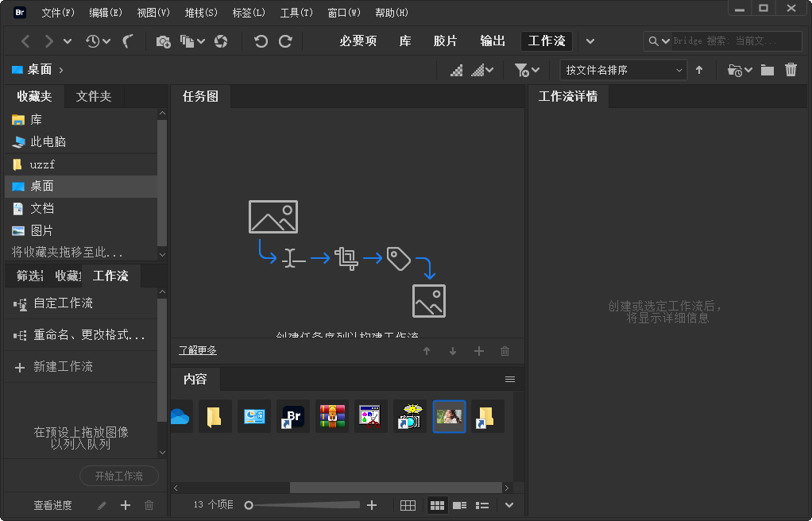
Task: Create a new folder with toolbar icon
Action: pos(767,70)
